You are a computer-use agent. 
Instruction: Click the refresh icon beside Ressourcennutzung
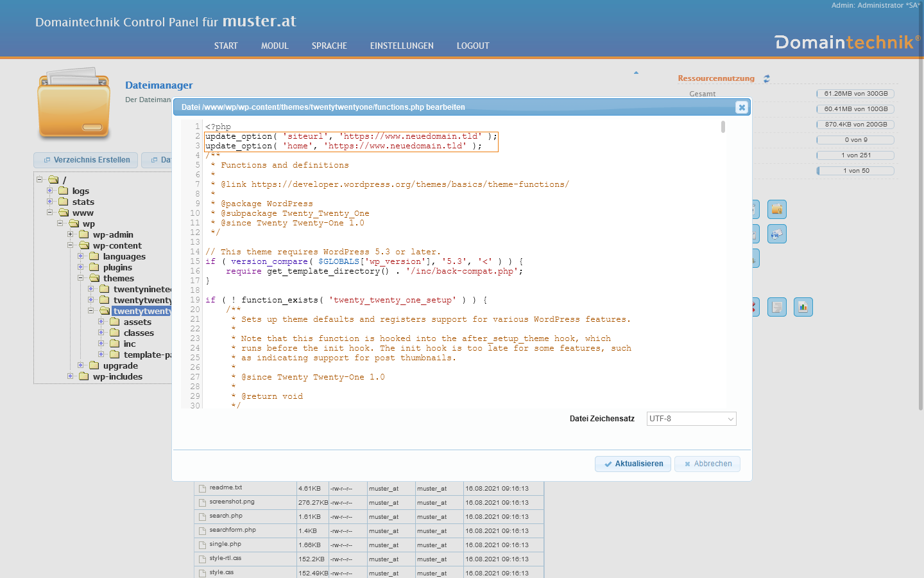click(767, 78)
